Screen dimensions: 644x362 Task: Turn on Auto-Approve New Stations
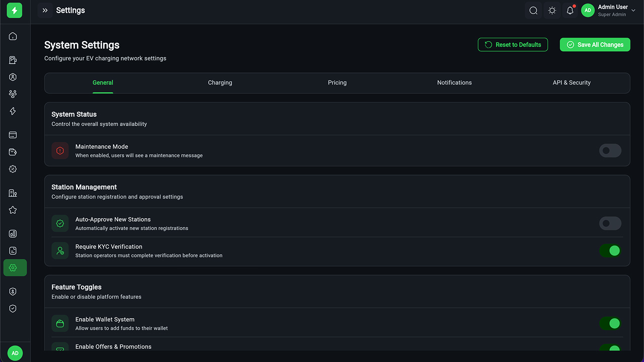pyautogui.click(x=610, y=223)
